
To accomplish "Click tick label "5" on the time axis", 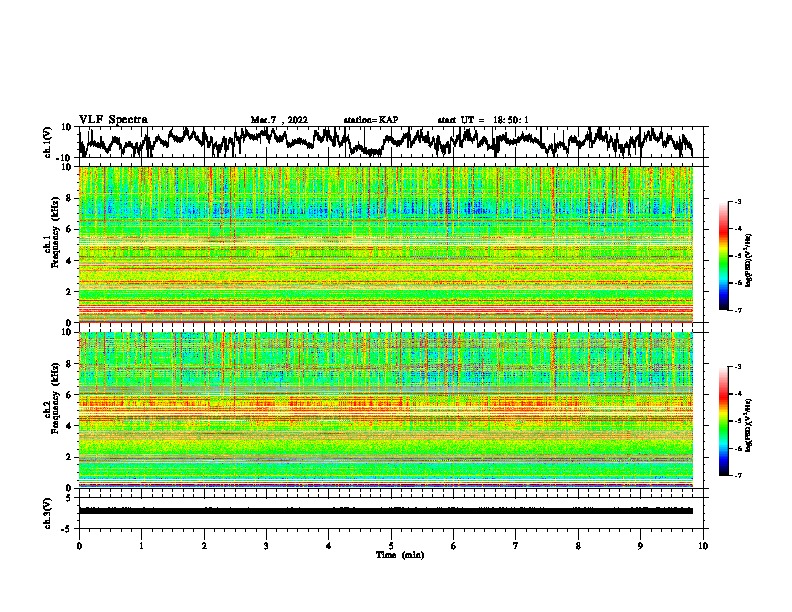I will click(x=391, y=546).
